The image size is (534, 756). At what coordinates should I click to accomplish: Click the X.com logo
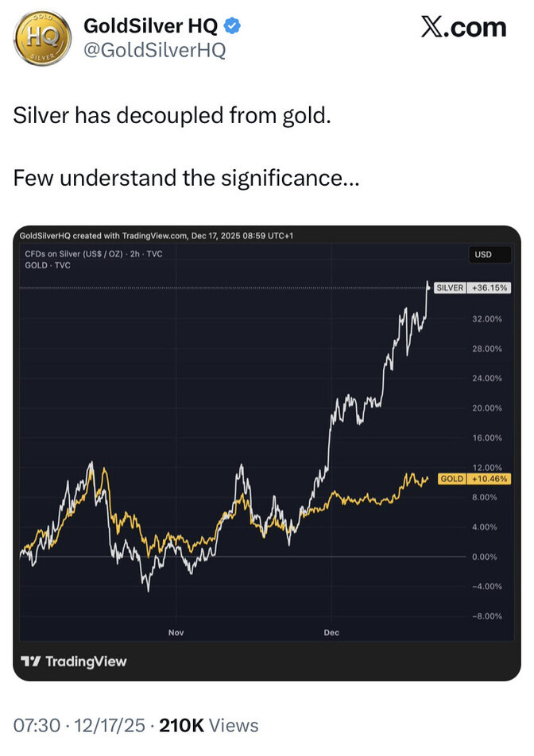pos(462,27)
